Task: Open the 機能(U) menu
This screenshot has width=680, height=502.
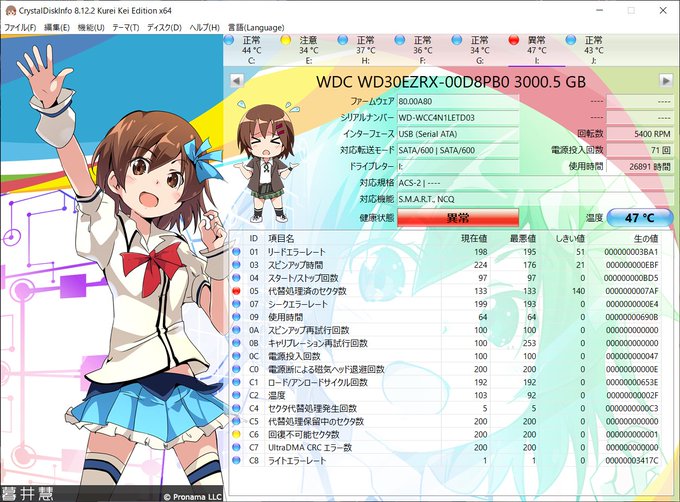Action: 91,27
